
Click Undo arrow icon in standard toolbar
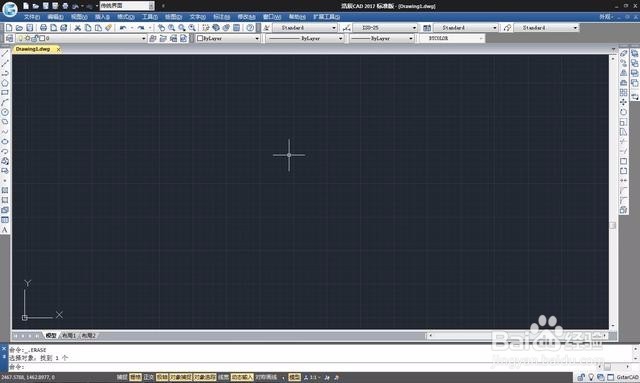tap(122, 28)
